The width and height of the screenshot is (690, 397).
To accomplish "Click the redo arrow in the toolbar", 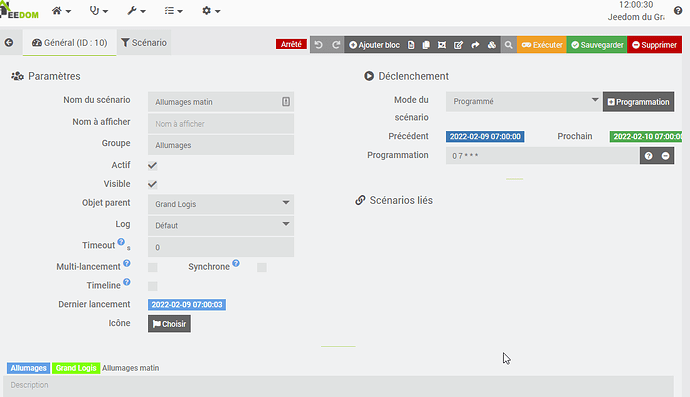I will pyautogui.click(x=336, y=45).
